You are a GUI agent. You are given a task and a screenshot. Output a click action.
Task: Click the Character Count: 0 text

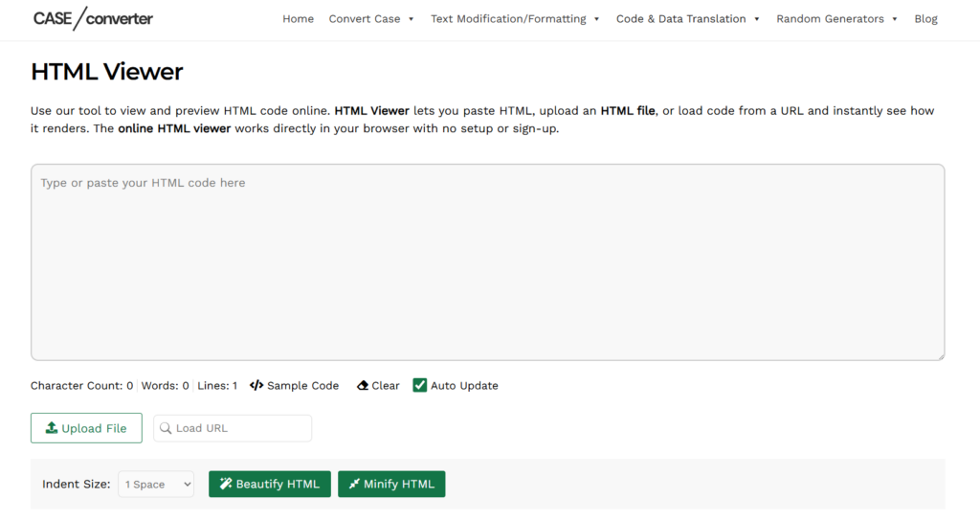tap(82, 386)
